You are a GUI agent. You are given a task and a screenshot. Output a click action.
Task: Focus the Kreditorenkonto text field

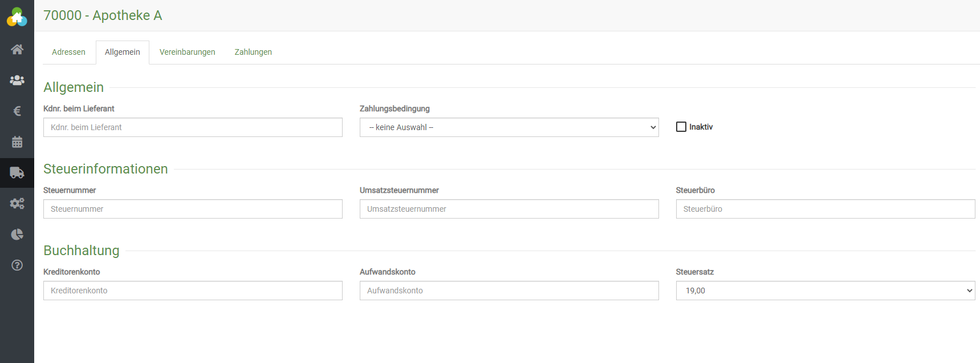pyautogui.click(x=193, y=291)
